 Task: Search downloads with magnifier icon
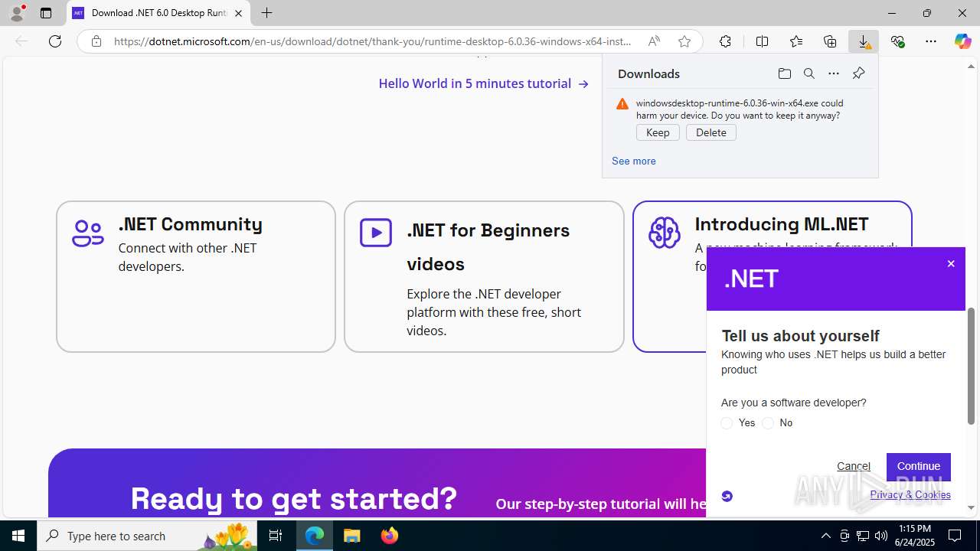(808, 73)
